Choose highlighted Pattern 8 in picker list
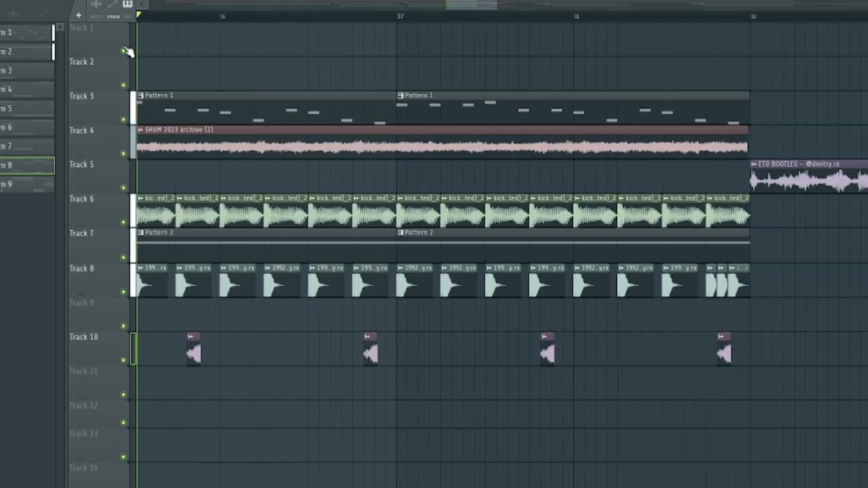This screenshot has width=868, height=488. [x=26, y=165]
